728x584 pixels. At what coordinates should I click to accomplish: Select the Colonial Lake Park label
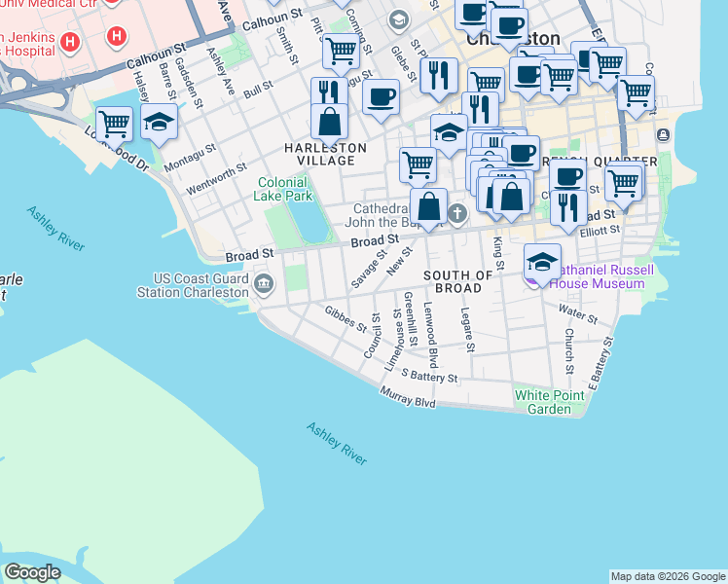pyautogui.click(x=283, y=189)
